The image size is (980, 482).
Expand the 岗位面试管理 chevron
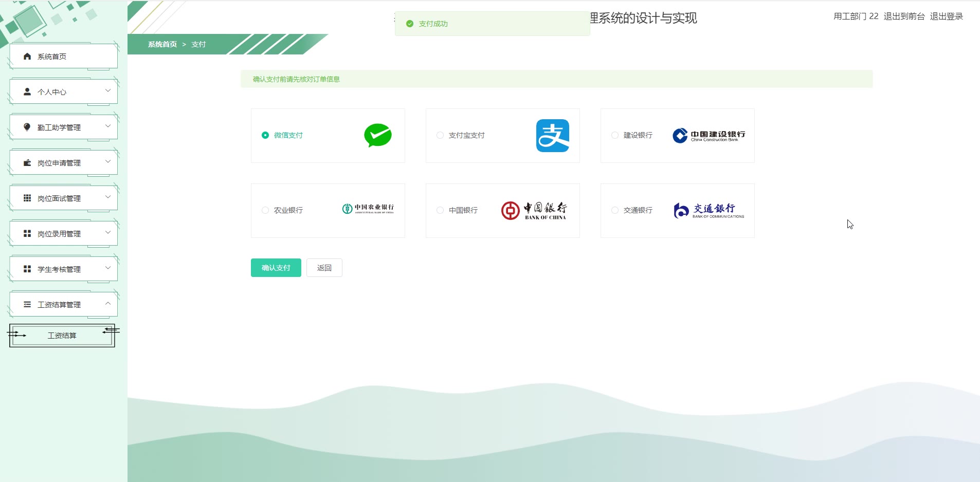(x=108, y=197)
